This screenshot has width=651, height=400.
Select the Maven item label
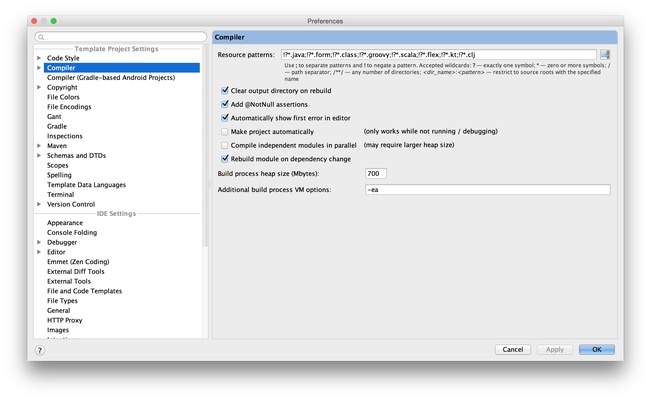57,146
